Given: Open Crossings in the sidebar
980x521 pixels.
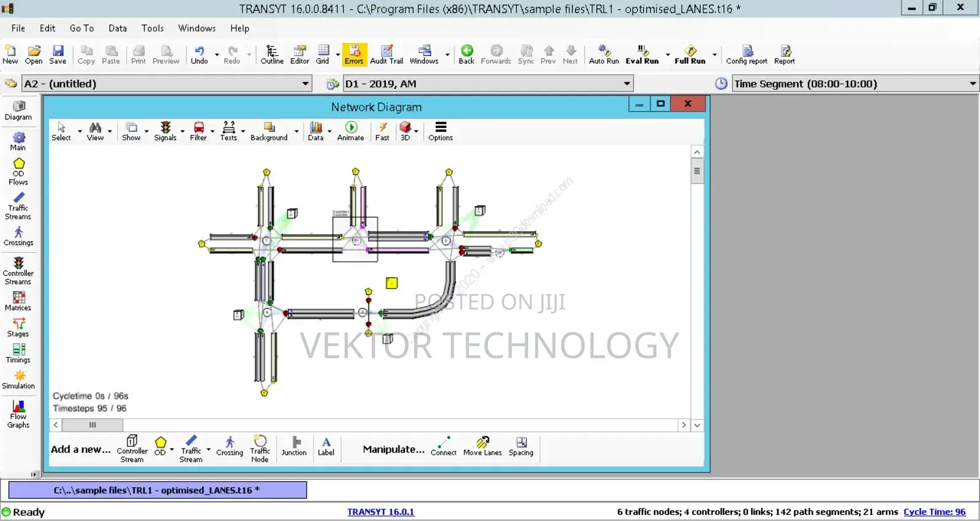Looking at the screenshot, I should (x=18, y=237).
